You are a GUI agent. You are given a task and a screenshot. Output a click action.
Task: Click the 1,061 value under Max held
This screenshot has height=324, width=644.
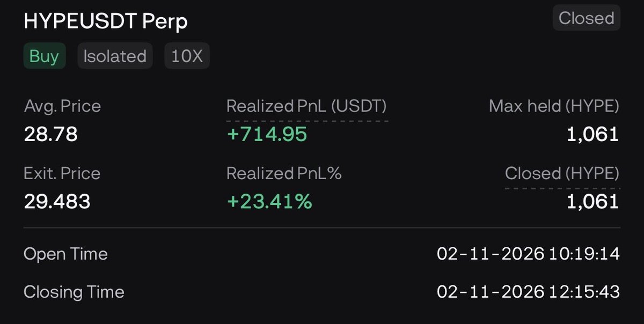click(x=593, y=134)
